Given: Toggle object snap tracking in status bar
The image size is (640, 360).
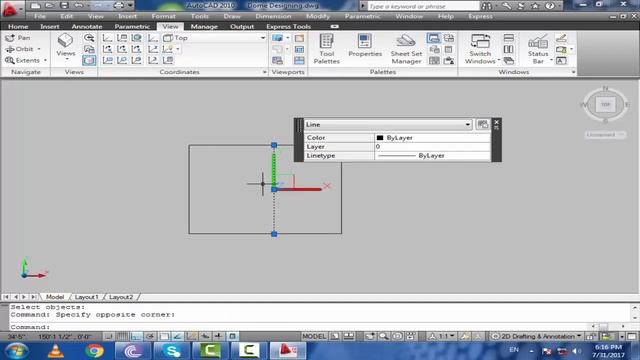Looking at the screenshot, I should point(178,336).
